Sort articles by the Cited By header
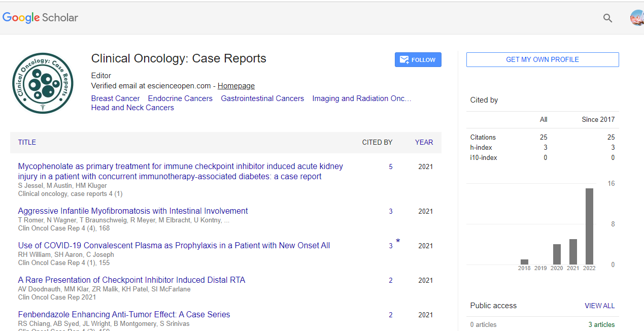 point(377,143)
